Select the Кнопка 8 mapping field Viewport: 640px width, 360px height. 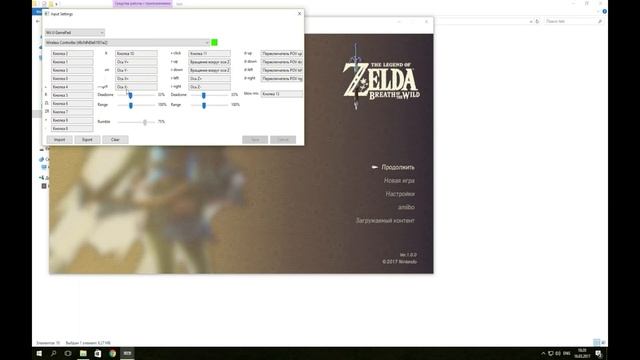(72, 129)
